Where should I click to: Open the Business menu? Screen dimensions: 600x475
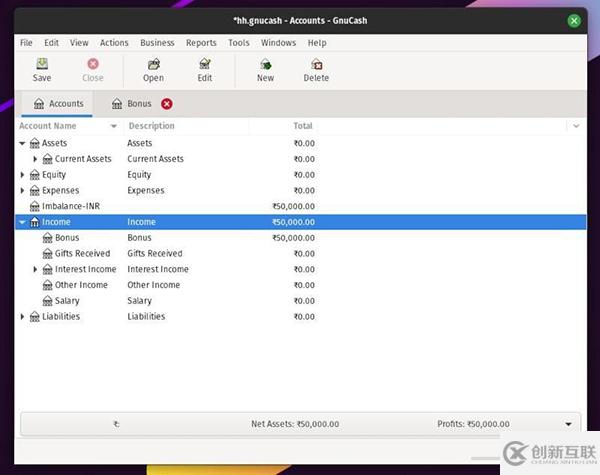tap(157, 43)
